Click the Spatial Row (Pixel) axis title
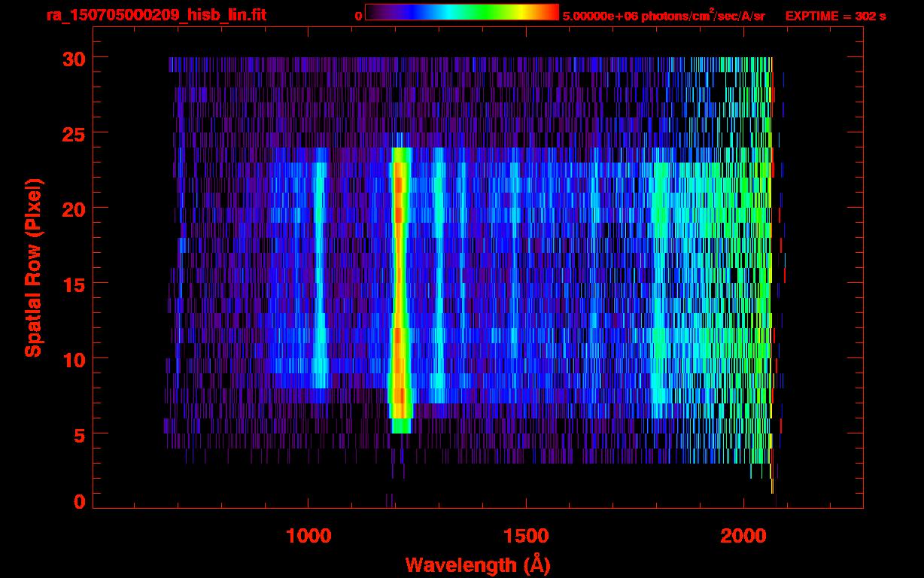Image resolution: width=924 pixels, height=578 pixels. click(32, 268)
